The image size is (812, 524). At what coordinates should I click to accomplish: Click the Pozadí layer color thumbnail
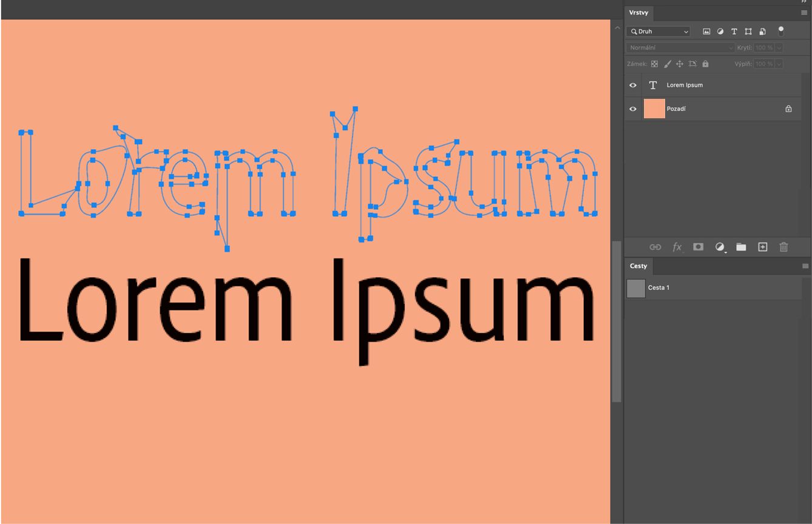point(654,109)
